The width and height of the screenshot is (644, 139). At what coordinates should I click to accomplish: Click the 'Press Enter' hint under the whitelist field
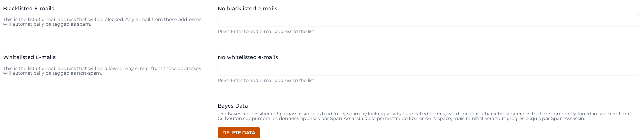(266, 81)
